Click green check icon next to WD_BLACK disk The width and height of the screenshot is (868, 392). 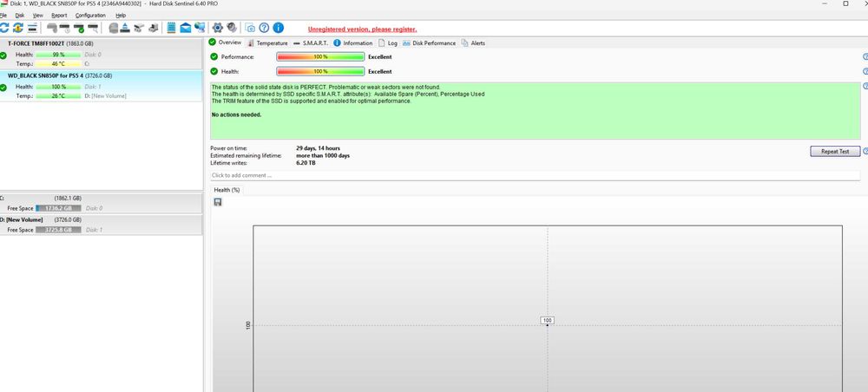pos(3,88)
